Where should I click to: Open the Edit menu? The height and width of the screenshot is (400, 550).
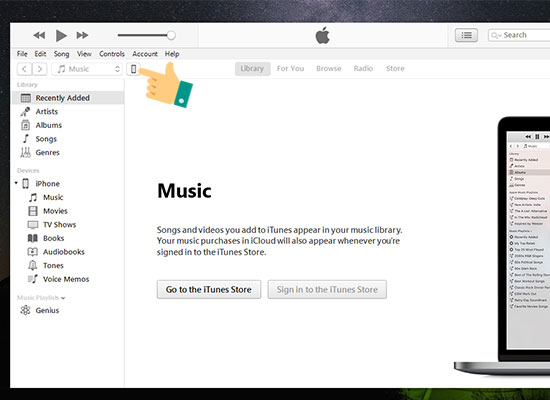pyautogui.click(x=40, y=54)
